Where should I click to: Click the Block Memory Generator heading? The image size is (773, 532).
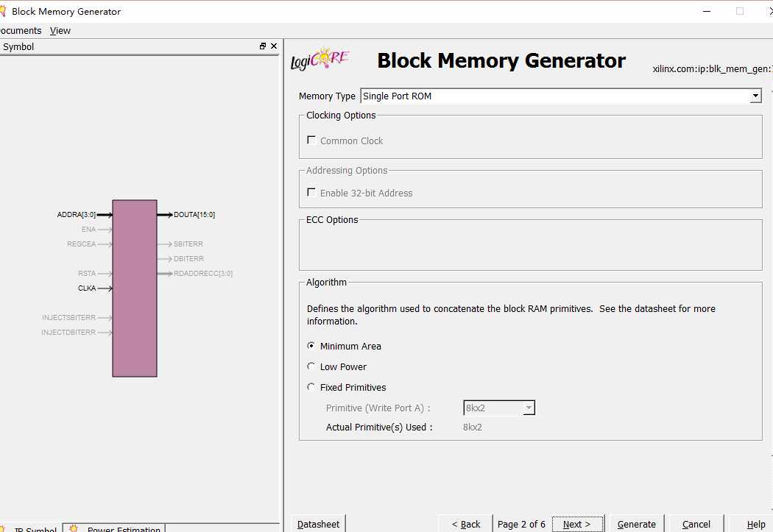[501, 60]
